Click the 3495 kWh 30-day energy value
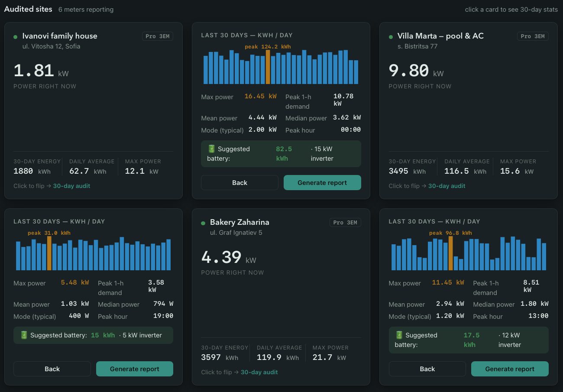 coord(407,171)
